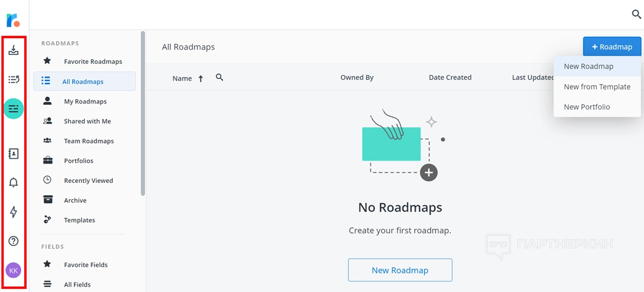This screenshot has height=292, width=644.
Task: Click the sidebar vertical scrollbar
Action: (x=143, y=114)
